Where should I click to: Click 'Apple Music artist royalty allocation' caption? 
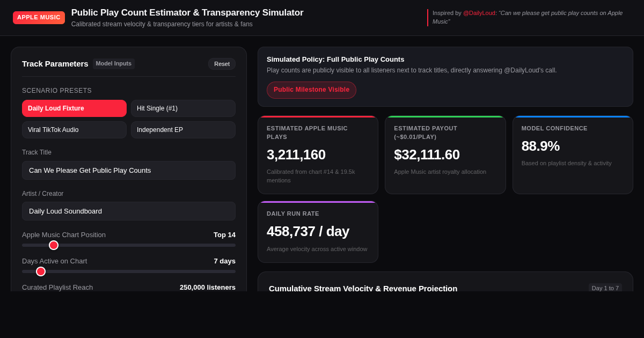coord(440,172)
